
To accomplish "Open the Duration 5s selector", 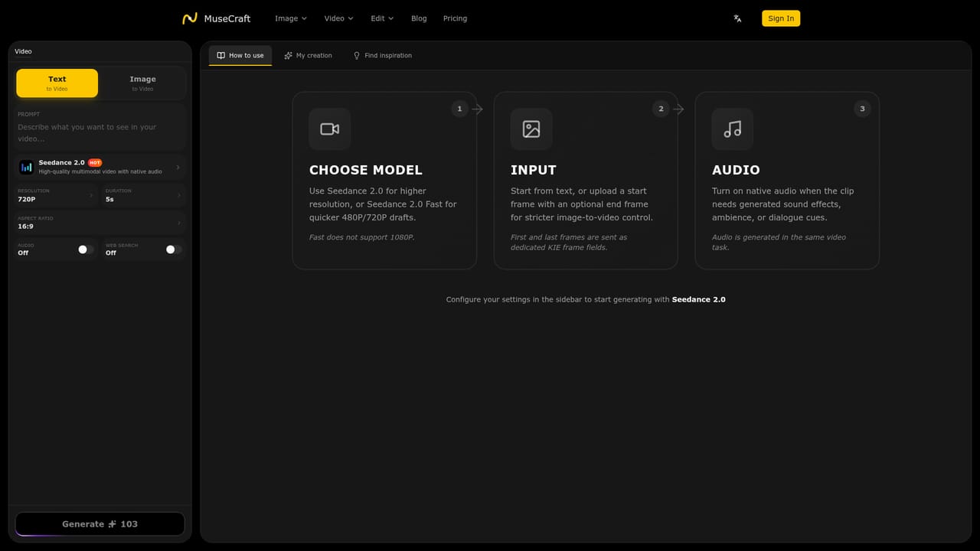I will [144, 196].
